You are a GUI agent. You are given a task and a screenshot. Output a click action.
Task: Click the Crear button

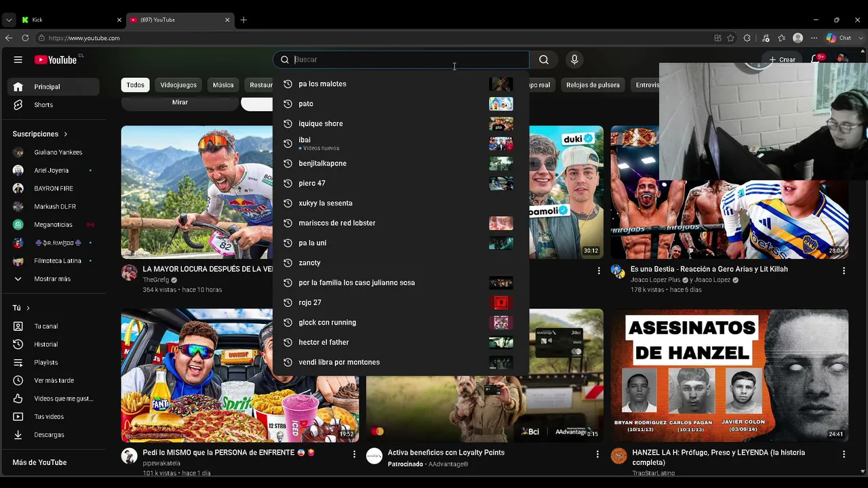(x=782, y=60)
